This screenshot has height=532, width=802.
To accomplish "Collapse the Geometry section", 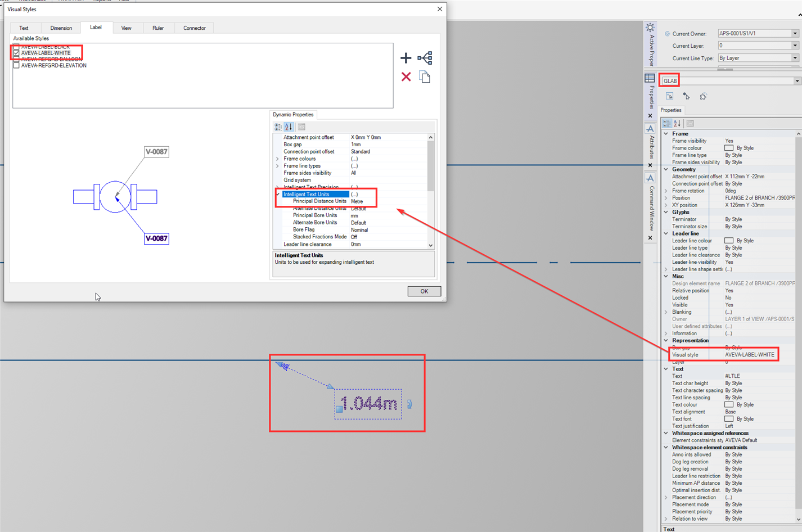I will [x=666, y=169].
